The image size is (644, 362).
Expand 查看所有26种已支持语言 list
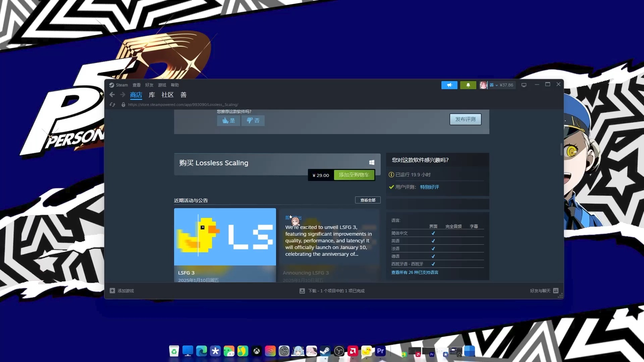click(414, 272)
